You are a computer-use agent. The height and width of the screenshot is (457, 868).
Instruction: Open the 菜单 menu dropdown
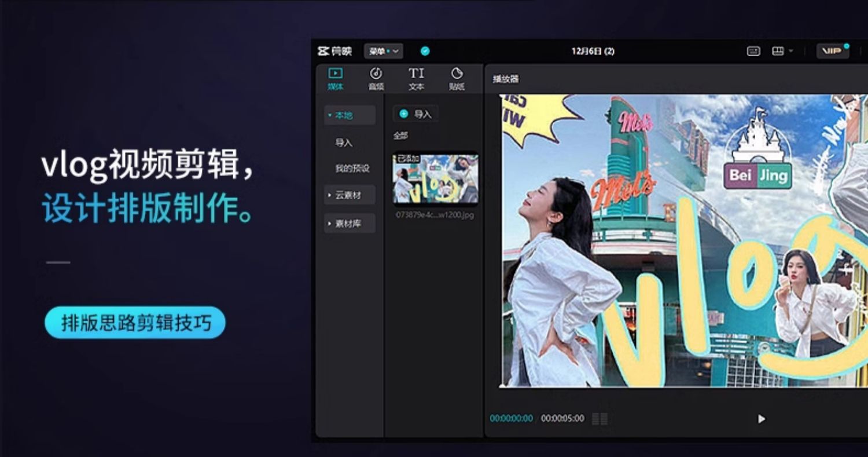click(384, 51)
